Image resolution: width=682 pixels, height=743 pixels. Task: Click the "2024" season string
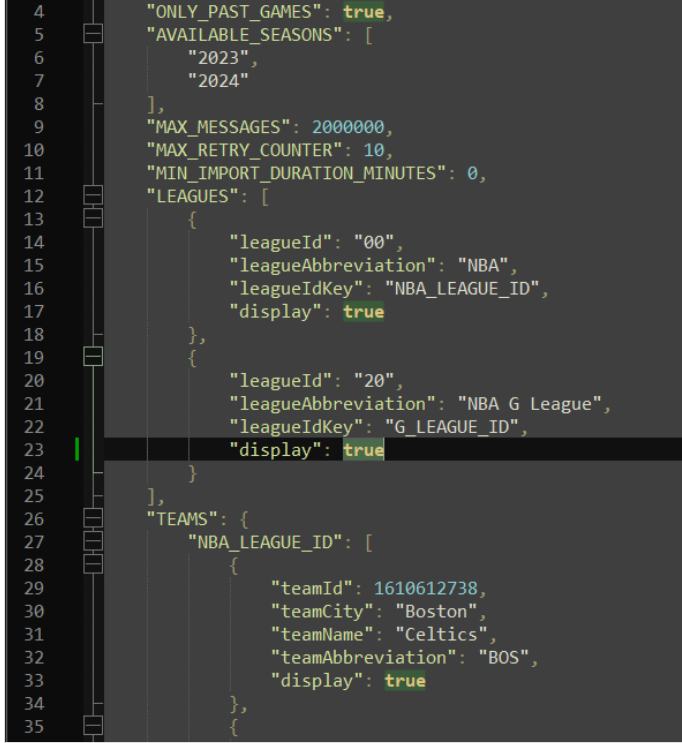[x=218, y=81]
